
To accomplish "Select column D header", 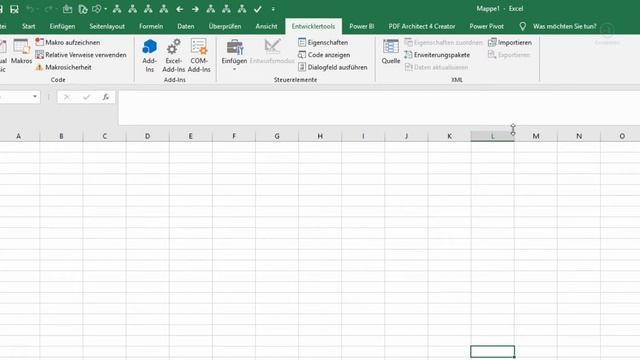I will click(x=147, y=136).
